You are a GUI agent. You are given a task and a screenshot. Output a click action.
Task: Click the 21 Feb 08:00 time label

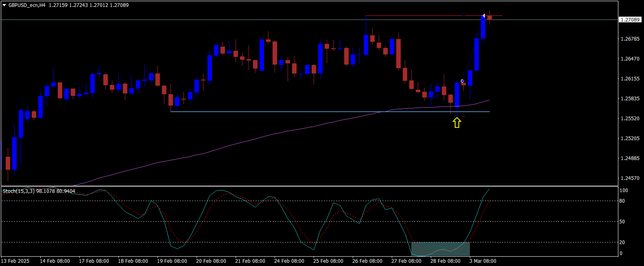[250, 261]
